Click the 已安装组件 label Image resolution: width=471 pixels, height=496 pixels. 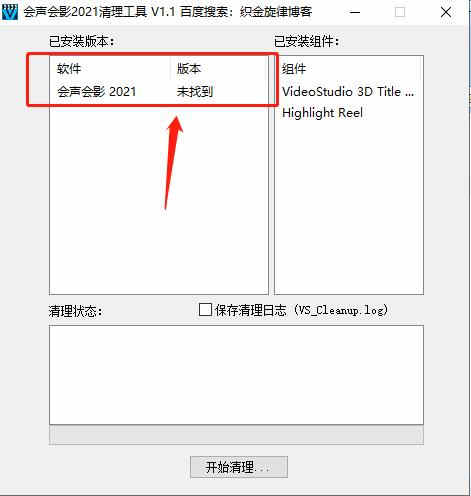(x=307, y=42)
